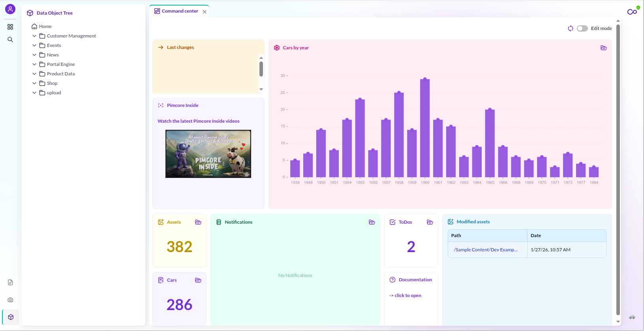The image size is (644, 331).
Task: Click the Events folder label
Action: point(54,45)
